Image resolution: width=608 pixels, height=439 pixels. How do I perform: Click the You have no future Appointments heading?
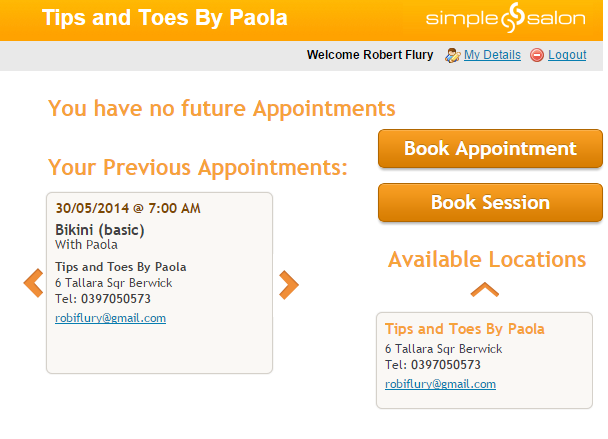click(x=222, y=108)
